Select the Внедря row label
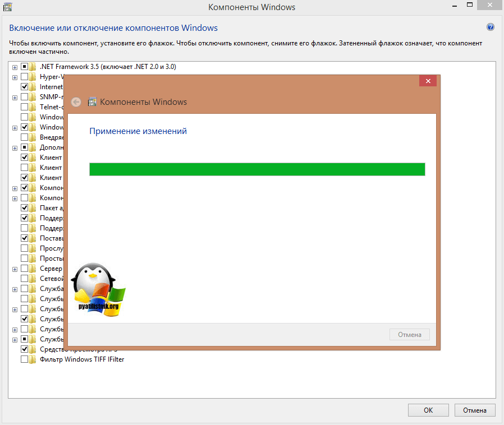The height and width of the screenshot is (425, 504). (x=52, y=137)
